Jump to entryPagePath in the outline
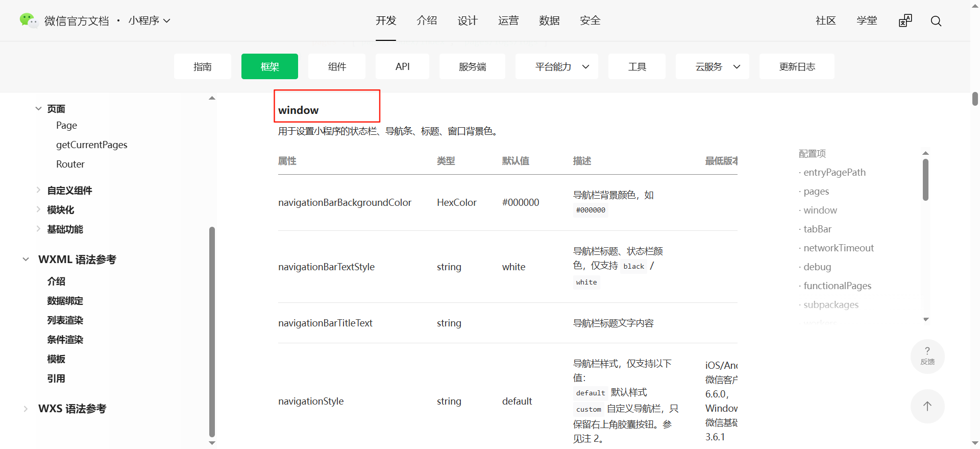The image size is (980, 449). pos(835,172)
